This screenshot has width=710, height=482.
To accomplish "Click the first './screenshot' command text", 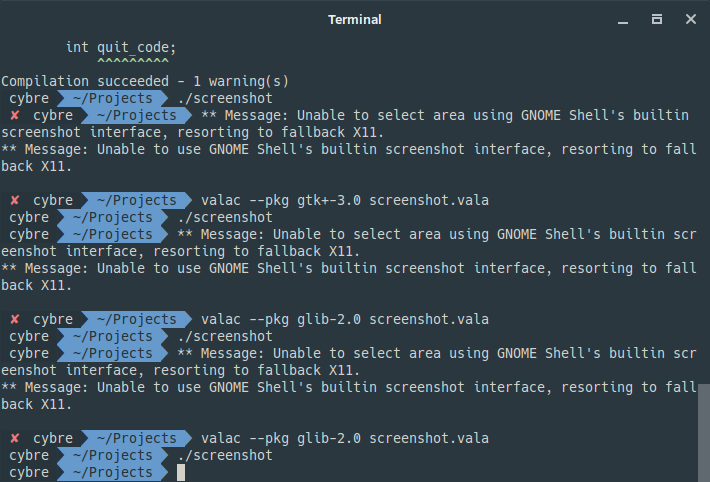I will [x=225, y=98].
